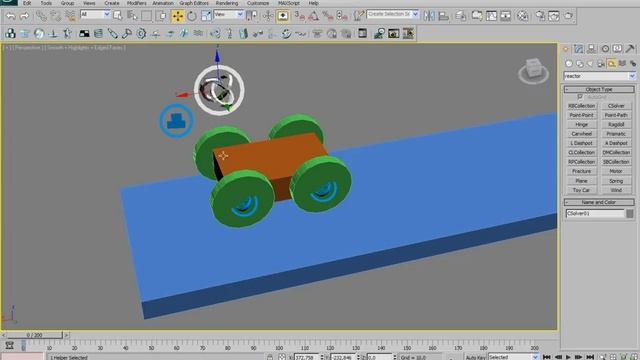
Task: Select the Cameras category icon
Action: (x=601, y=63)
